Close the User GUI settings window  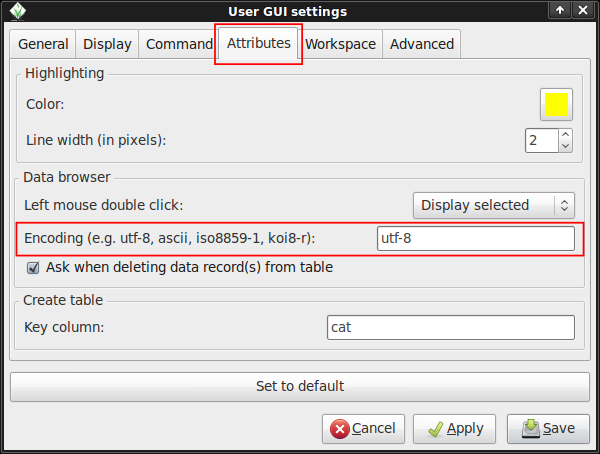coord(584,11)
